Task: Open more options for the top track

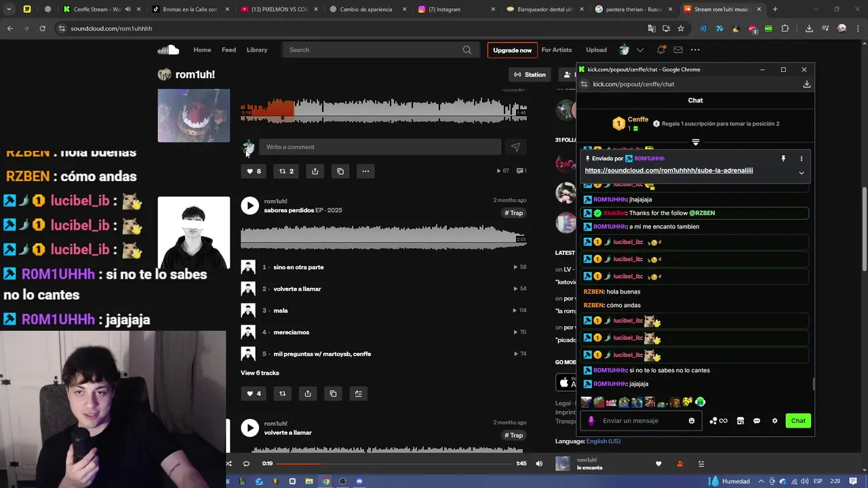Action: [366, 171]
